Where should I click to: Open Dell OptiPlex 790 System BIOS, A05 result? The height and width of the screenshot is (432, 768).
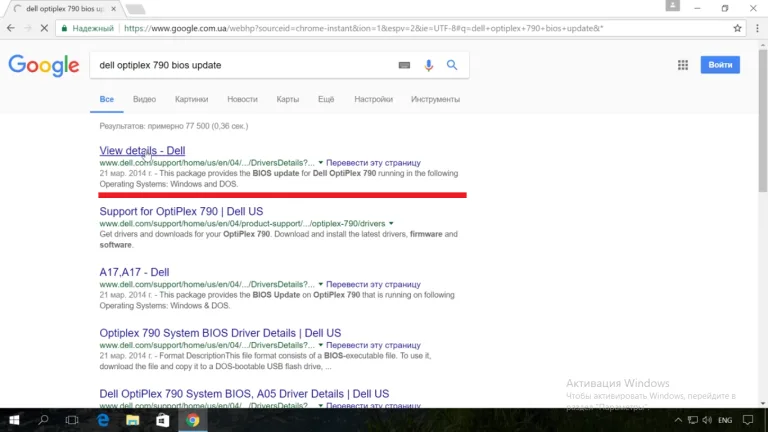(x=244, y=394)
